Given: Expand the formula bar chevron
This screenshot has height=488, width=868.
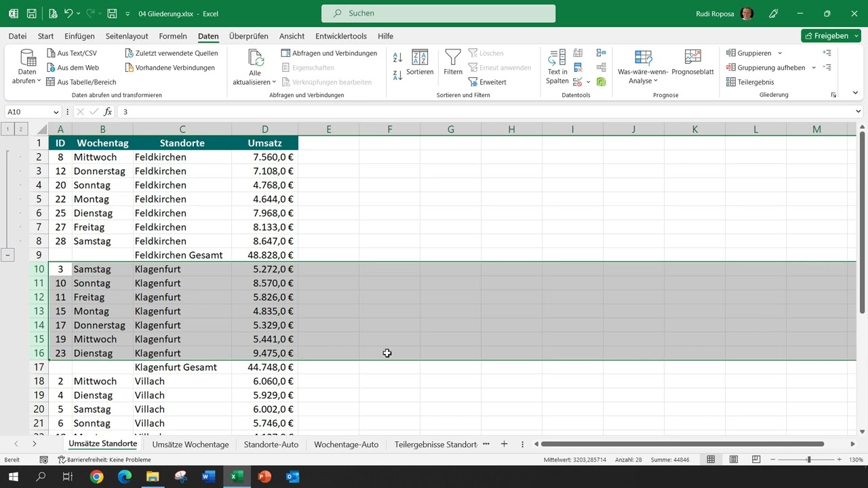Looking at the screenshot, I should click(859, 112).
